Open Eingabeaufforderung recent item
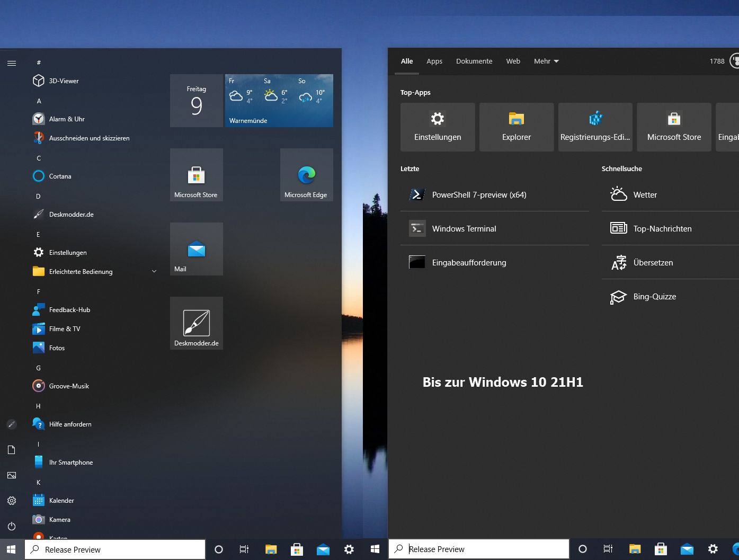739x560 pixels. point(495,262)
